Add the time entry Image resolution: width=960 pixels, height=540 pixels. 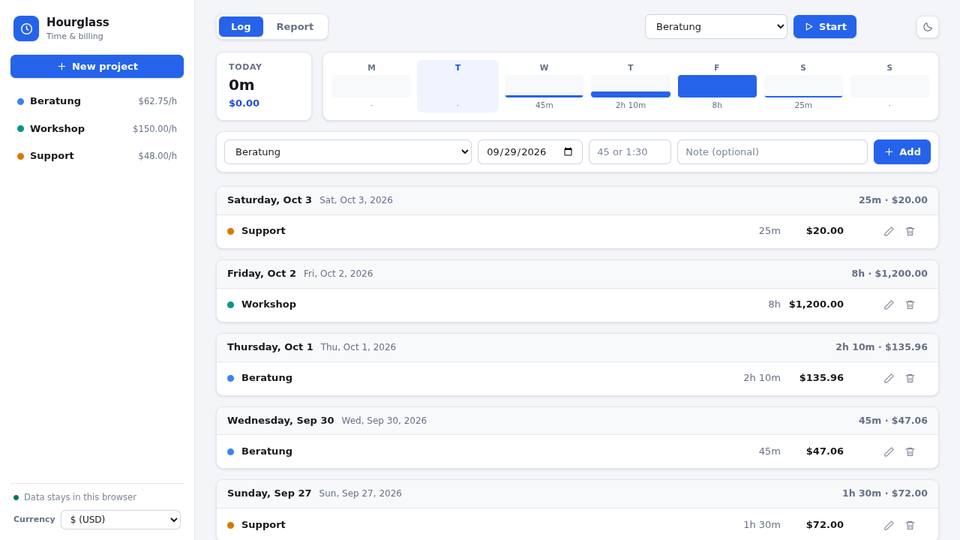[902, 152]
